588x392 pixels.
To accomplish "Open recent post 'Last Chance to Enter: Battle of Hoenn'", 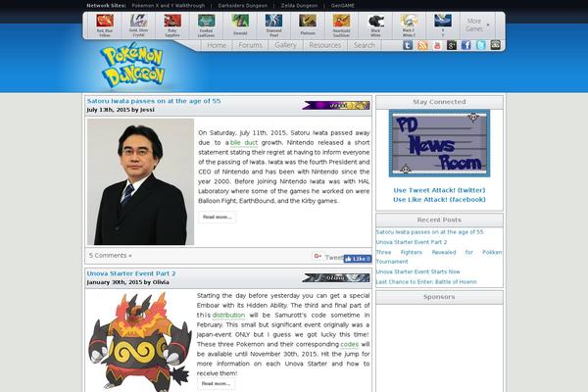I will tap(426, 281).
